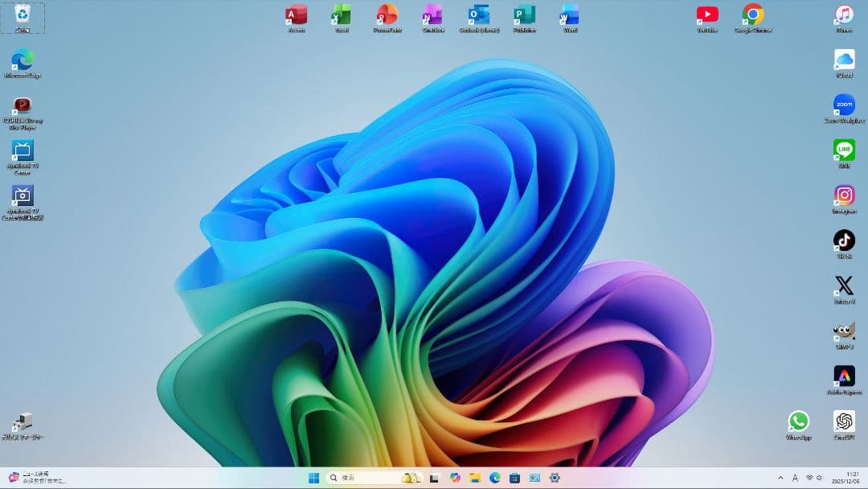
Task: Open TikTok
Action: tap(844, 240)
